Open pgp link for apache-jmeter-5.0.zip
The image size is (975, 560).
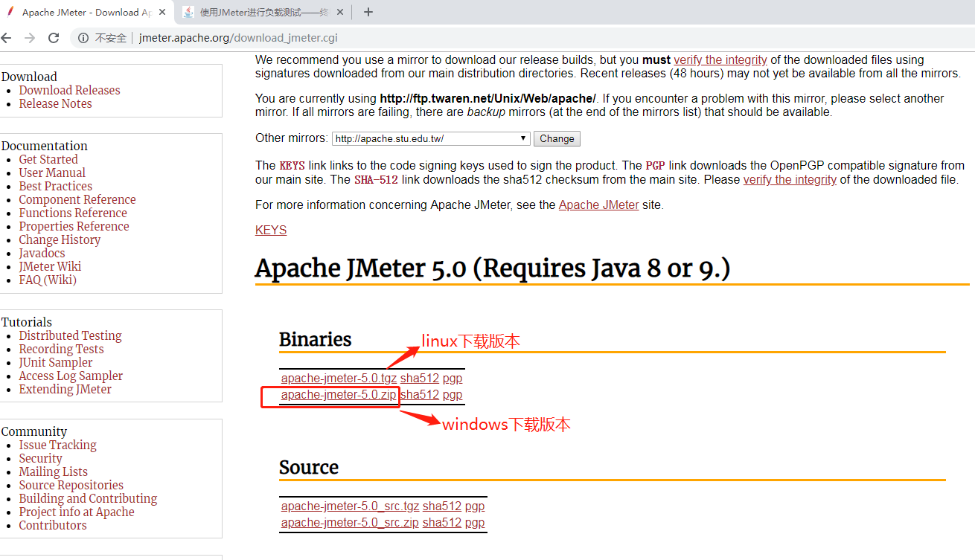point(453,394)
